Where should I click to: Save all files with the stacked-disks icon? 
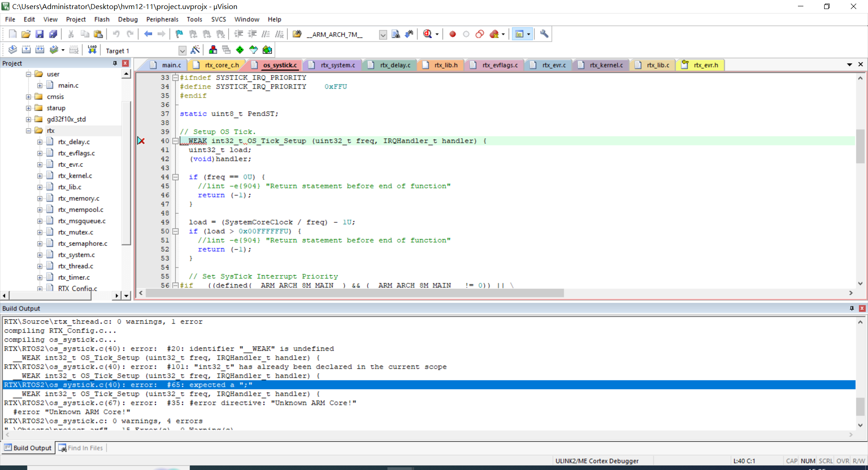(53, 34)
